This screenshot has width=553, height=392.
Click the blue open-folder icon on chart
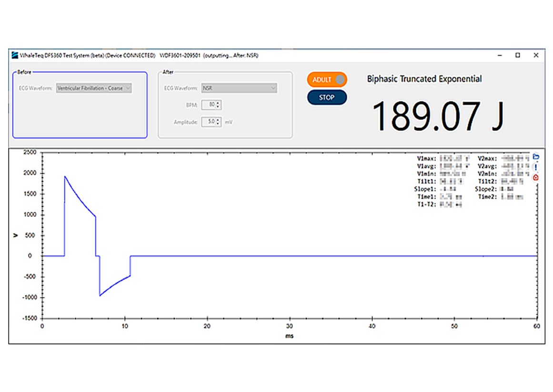[x=535, y=157]
